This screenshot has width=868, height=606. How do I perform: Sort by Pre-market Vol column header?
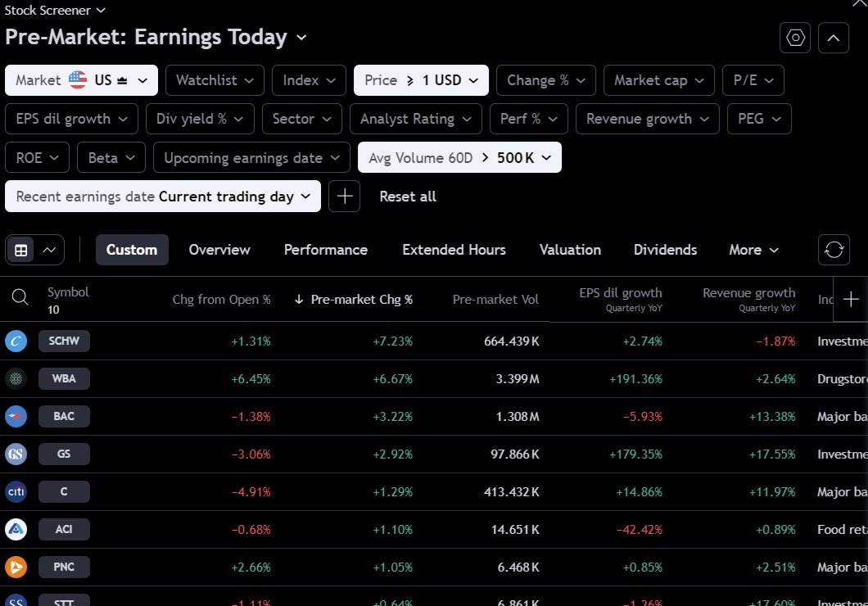[x=495, y=300]
